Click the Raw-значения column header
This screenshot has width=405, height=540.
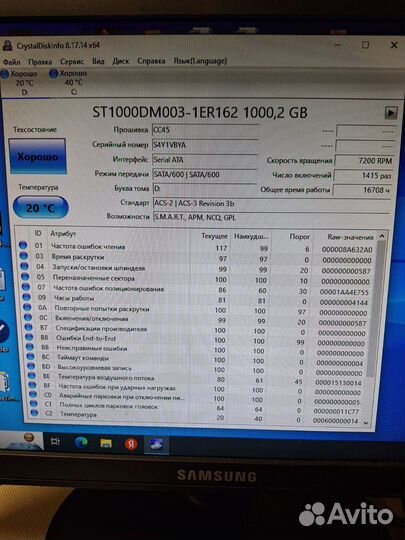pyautogui.click(x=350, y=237)
